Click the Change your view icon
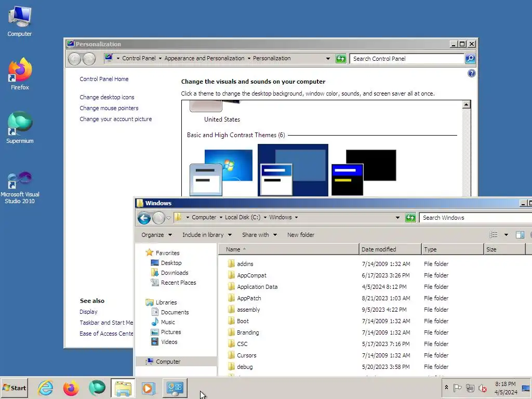This screenshot has width=532, height=399. pyautogui.click(x=494, y=235)
